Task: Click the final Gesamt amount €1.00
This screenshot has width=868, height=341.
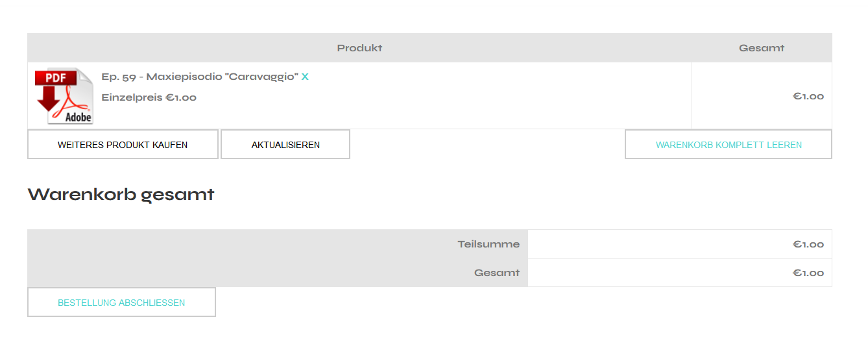Action: point(808,273)
